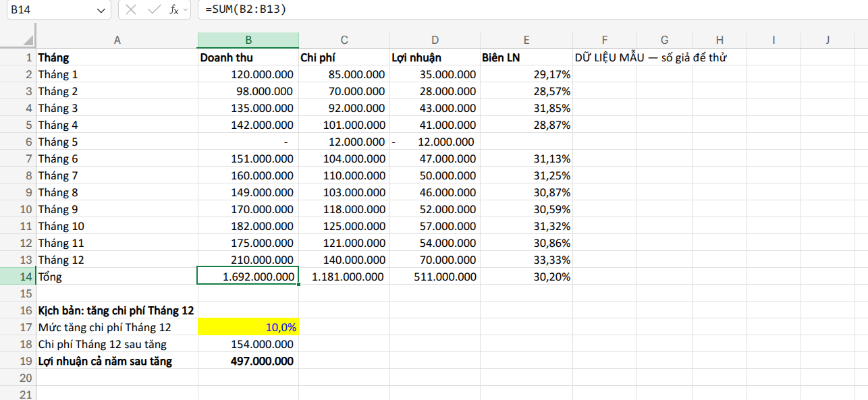Click the 'Mức tăng chi phí Tháng 12' label
868x400 pixels.
pos(117,327)
